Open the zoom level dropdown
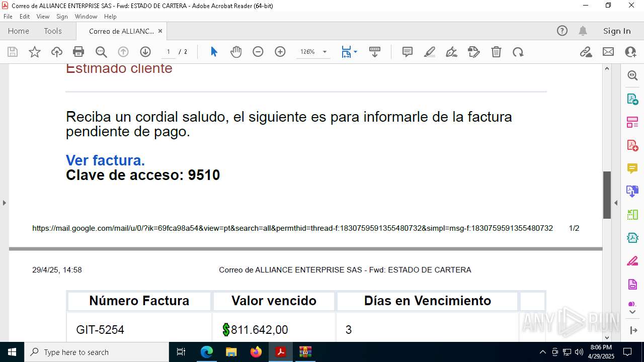The height and width of the screenshot is (362, 644). click(x=325, y=52)
